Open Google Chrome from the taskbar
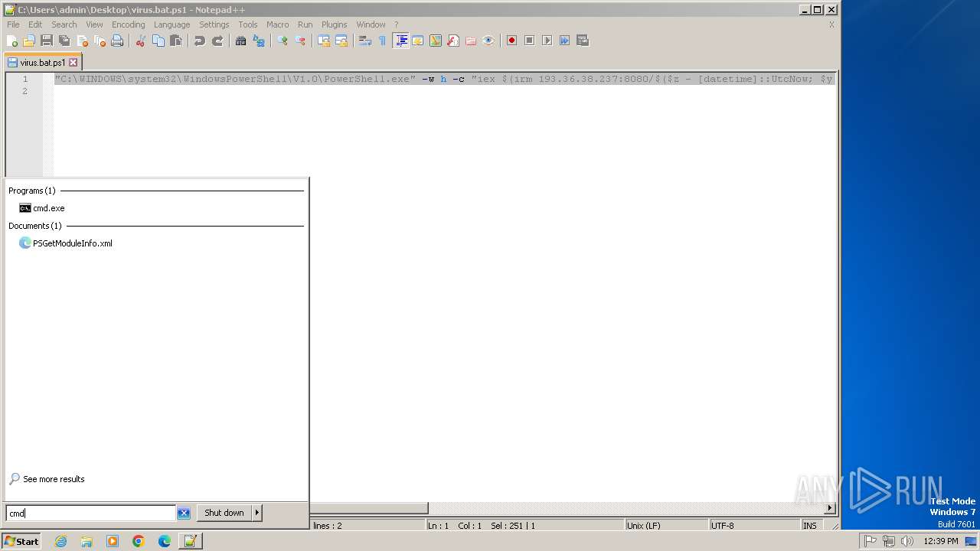Viewport: 980px width, 551px height. tap(139, 541)
